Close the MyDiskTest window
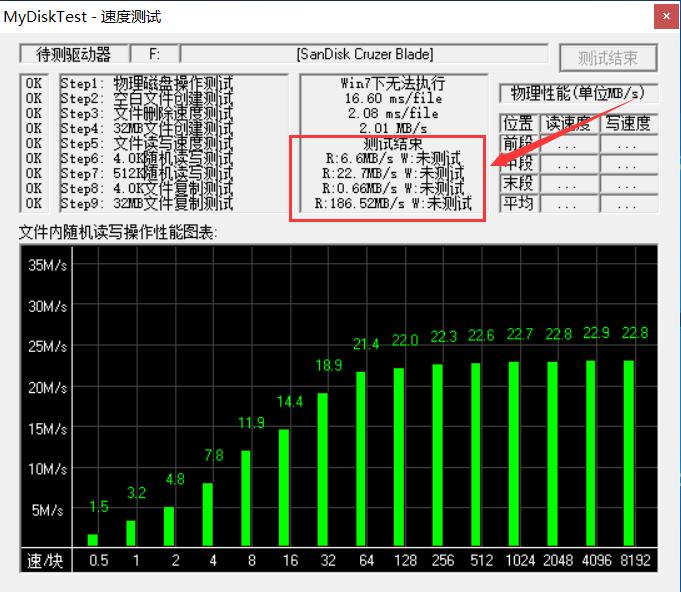681x592 pixels. click(x=665, y=16)
